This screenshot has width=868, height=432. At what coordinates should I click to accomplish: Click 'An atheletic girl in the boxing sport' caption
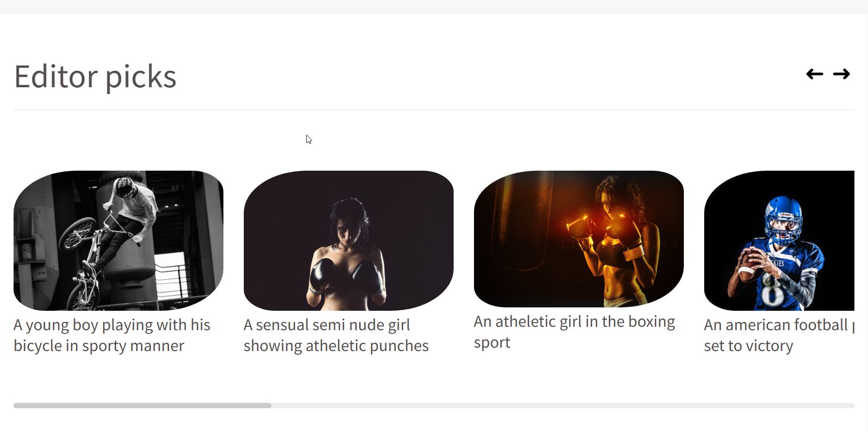(574, 332)
